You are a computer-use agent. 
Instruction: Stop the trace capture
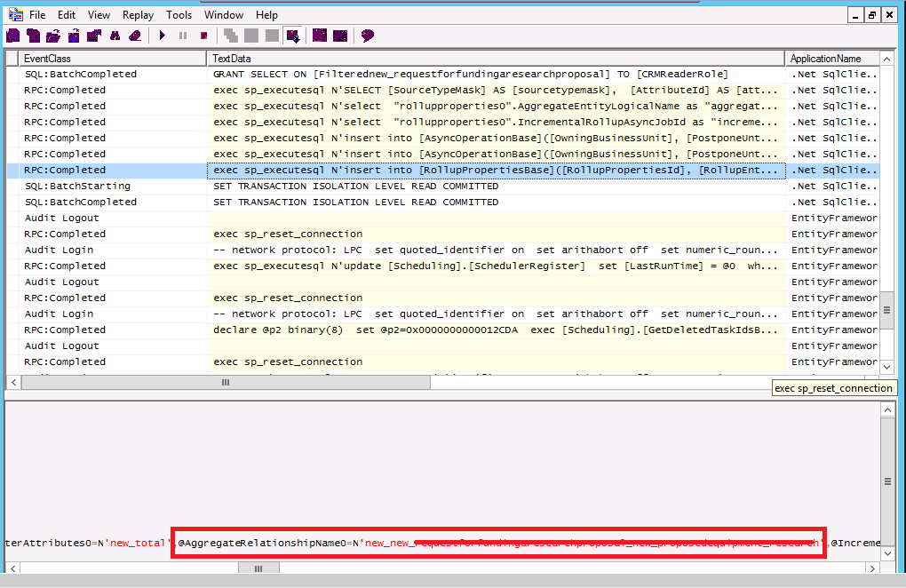(x=203, y=36)
